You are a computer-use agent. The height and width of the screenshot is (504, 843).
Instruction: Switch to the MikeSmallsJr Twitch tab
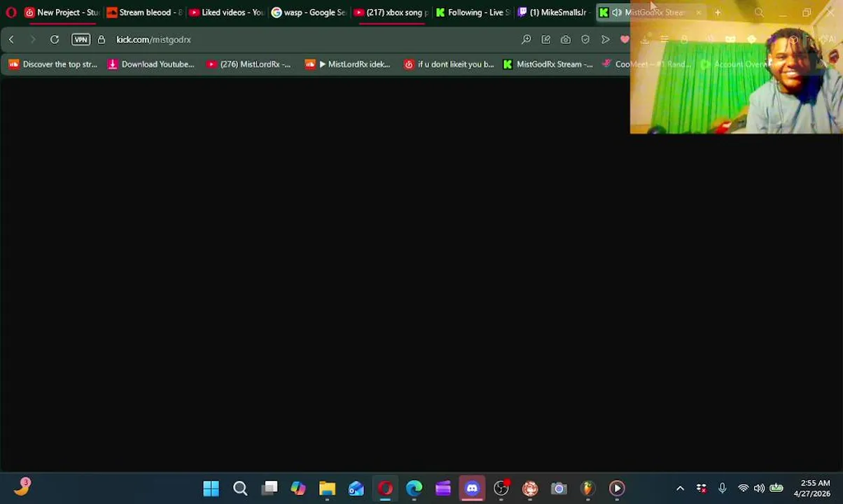pos(554,13)
